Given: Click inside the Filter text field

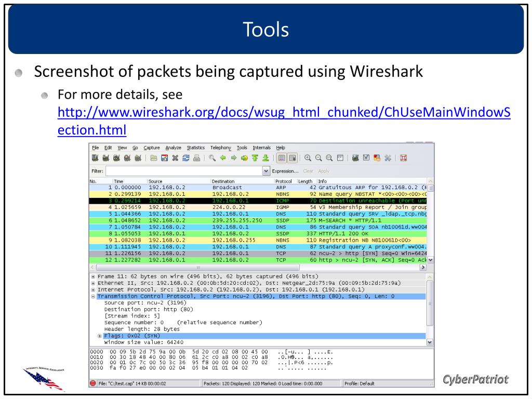Looking at the screenshot, I should 184,171.
